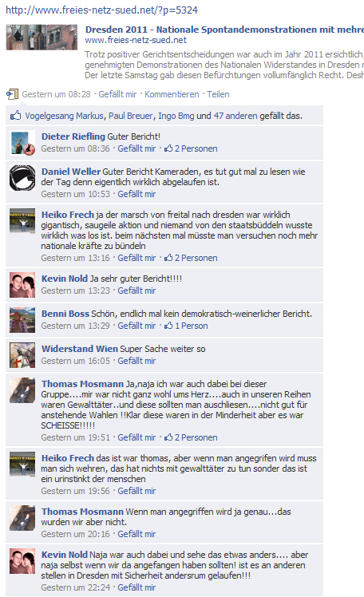Open Daniel Weller's black flag avatar
This screenshot has height=597, width=364.
pyautogui.click(x=22, y=178)
